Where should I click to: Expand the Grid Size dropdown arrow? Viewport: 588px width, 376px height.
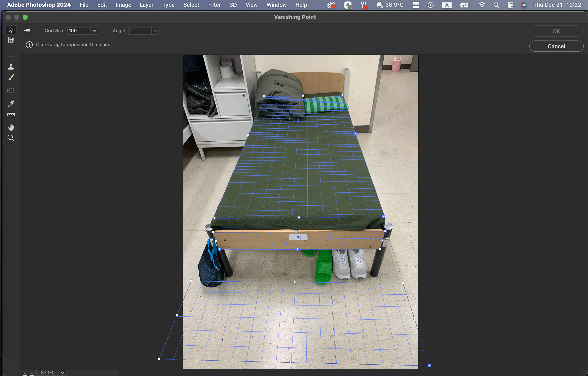[x=94, y=31]
